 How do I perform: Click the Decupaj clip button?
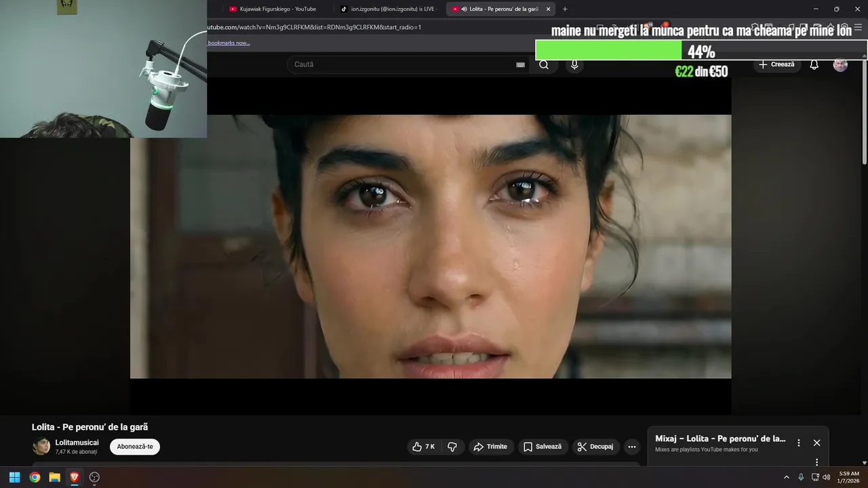pyautogui.click(x=596, y=447)
